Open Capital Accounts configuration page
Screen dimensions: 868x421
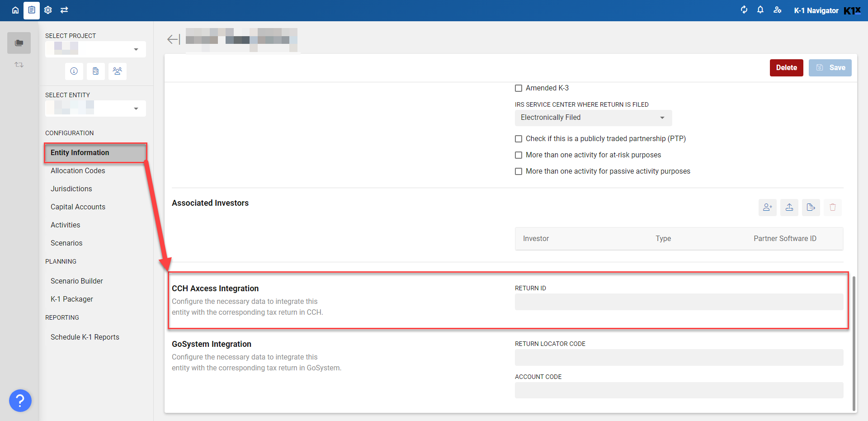tap(78, 207)
